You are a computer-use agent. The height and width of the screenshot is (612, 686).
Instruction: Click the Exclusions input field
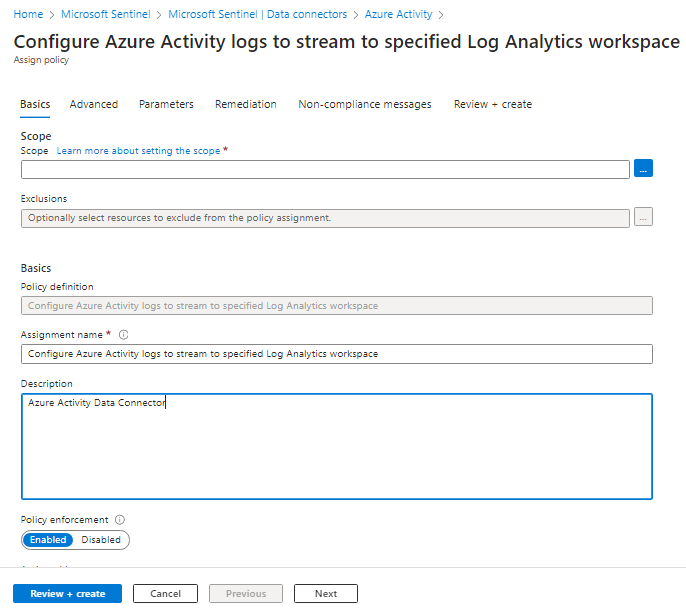coord(325,218)
